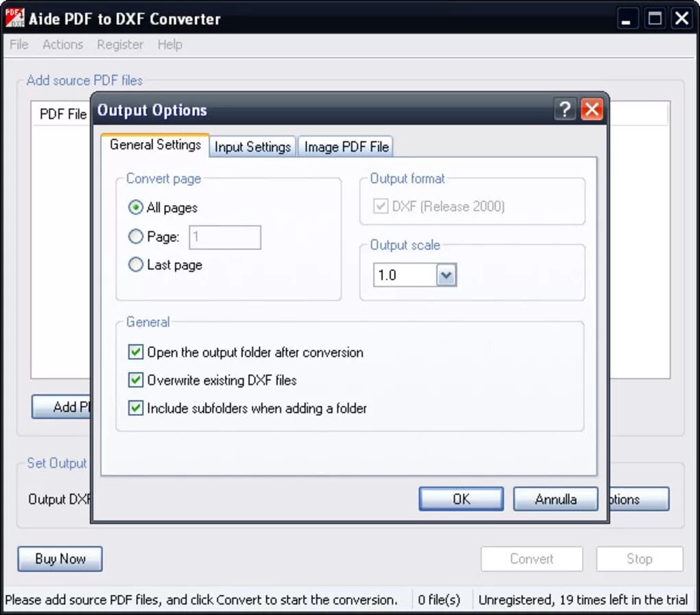The image size is (700, 615).
Task: Click the red close icon on Output Options dialog
Action: point(592,110)
